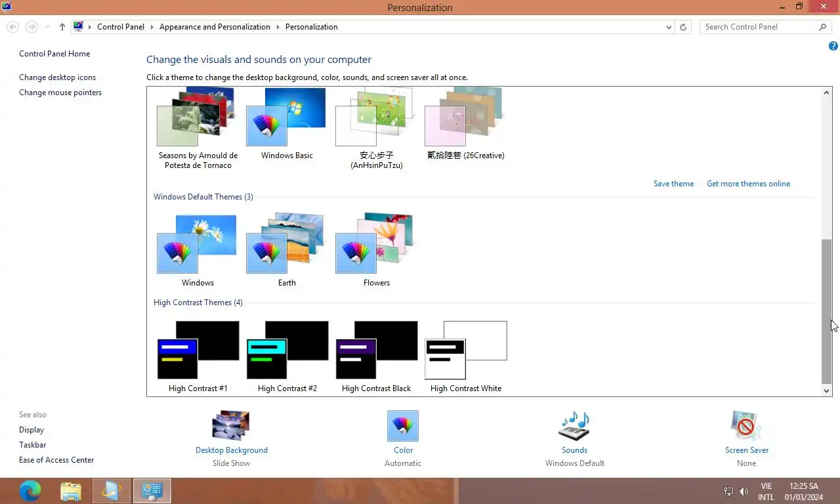Apply the Windows Basic theme
This screenshot has height=504, width=840.
287,125
